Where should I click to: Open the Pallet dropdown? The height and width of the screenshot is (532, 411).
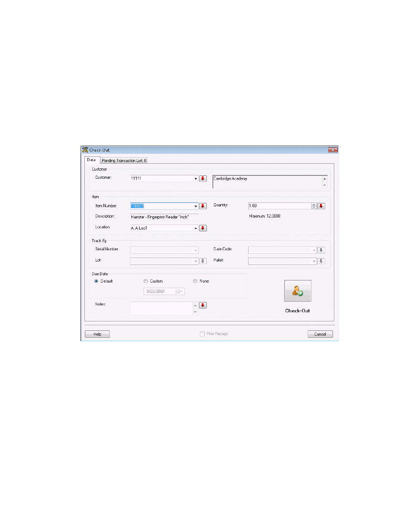[x=314, y=261]
